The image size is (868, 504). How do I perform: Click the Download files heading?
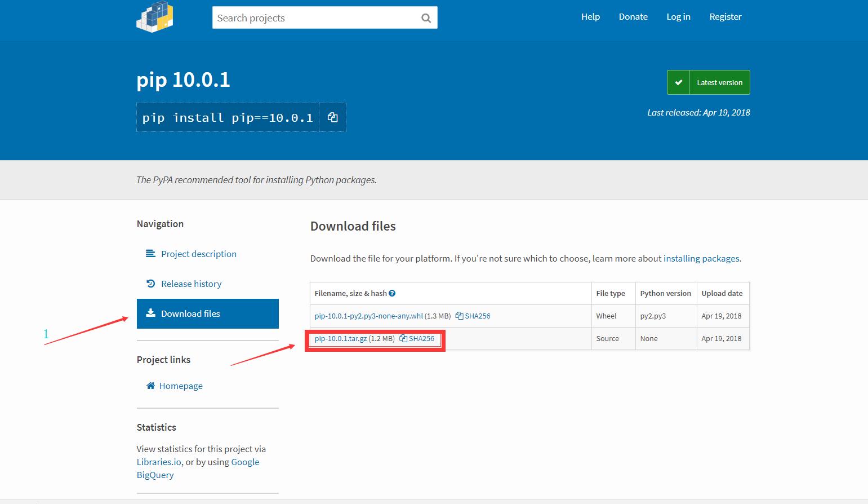click(x=353, y=226)
